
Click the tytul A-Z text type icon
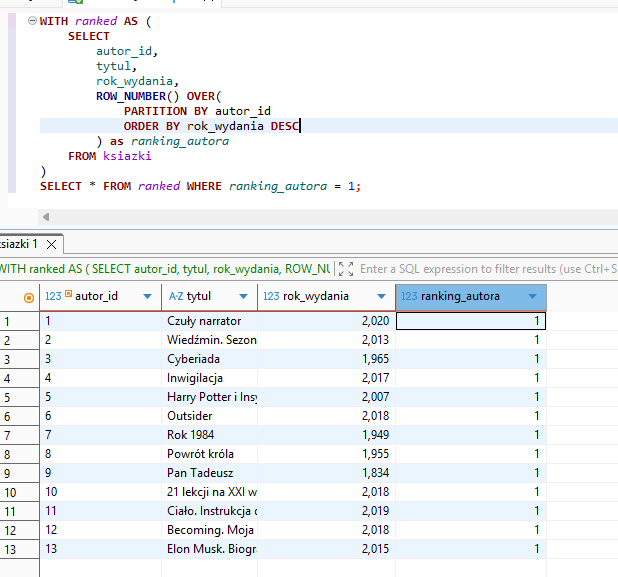point(175,297)
